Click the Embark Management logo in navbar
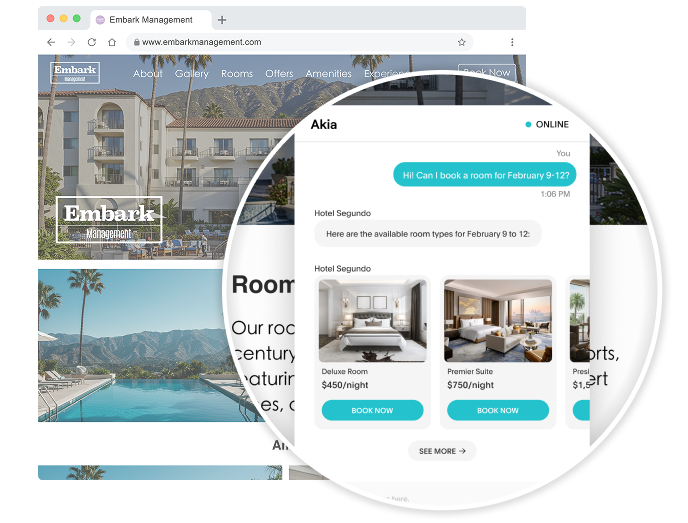This screenshot has height=523, width=688. coord(75,73)
